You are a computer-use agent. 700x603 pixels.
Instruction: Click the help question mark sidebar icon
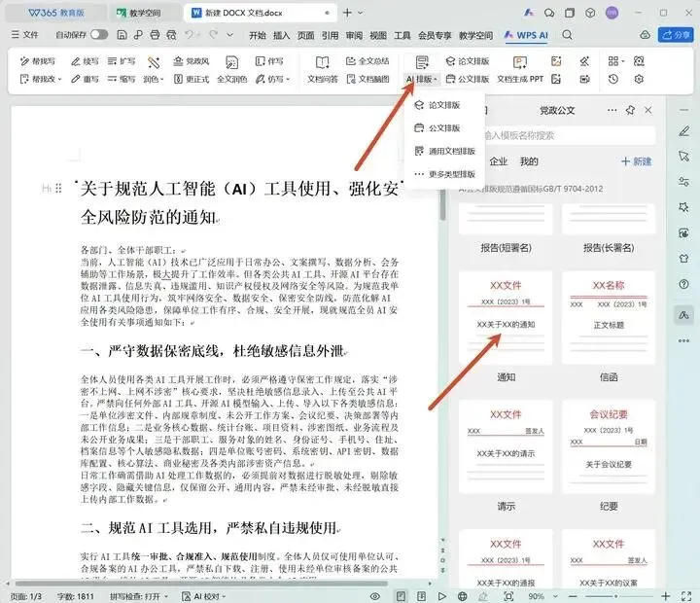click(x=683, y=284)
